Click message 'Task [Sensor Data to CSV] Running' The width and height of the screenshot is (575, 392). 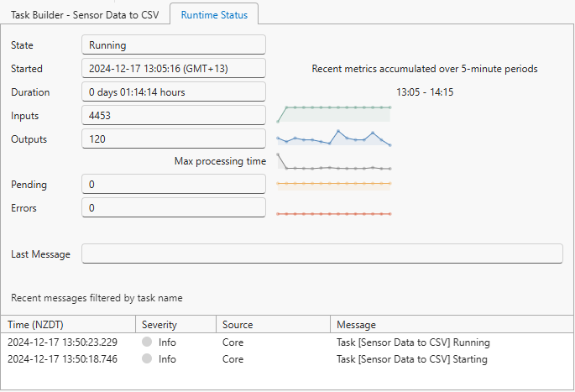pos(413,342)
